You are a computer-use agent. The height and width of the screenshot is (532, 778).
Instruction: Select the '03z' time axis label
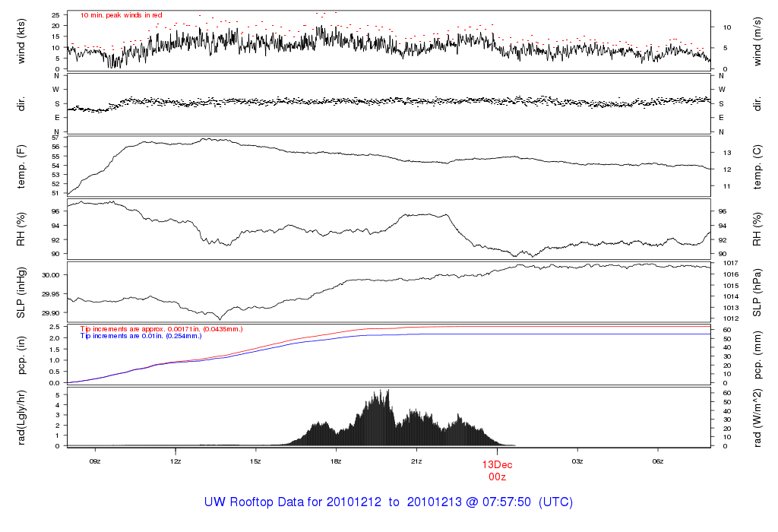click(577, 461)
